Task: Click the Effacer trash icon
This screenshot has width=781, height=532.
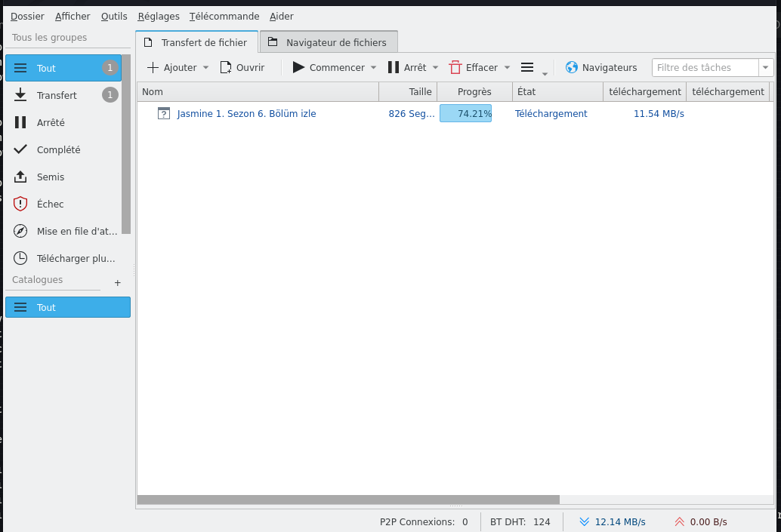Action: 455,67
